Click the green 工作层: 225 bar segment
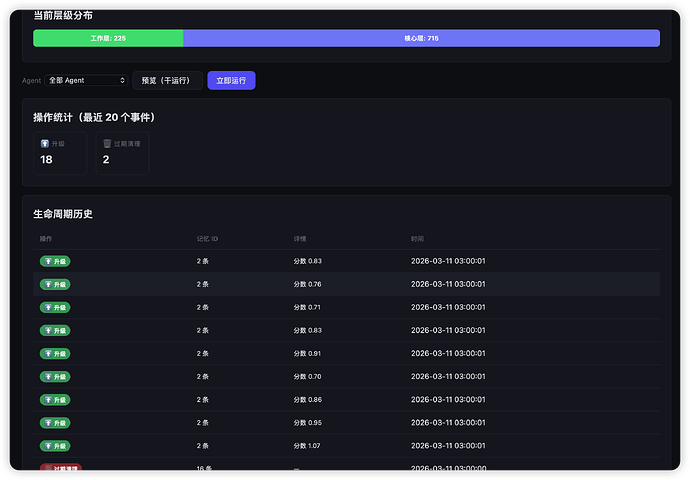Image resolution: width=690 pixels, height=480 pixels. pos(108,38)
